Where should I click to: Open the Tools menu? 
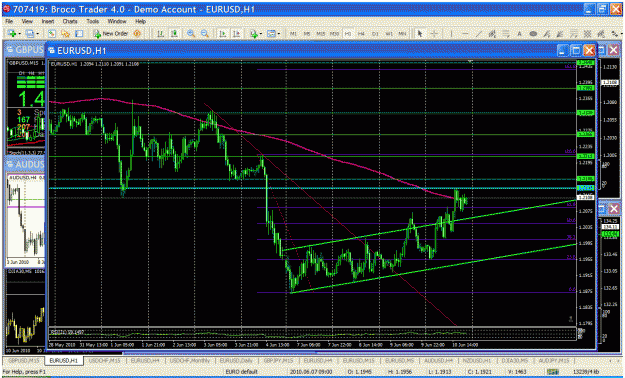click(92, 21)
